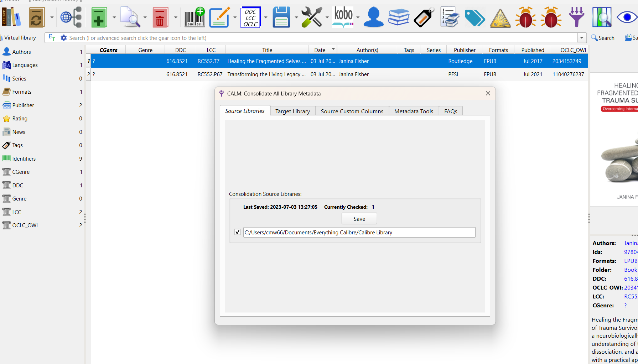Uncheck the Everything Calibre Library source checkbox
Screen dimensions: 638x364
(x=238, y=232)
